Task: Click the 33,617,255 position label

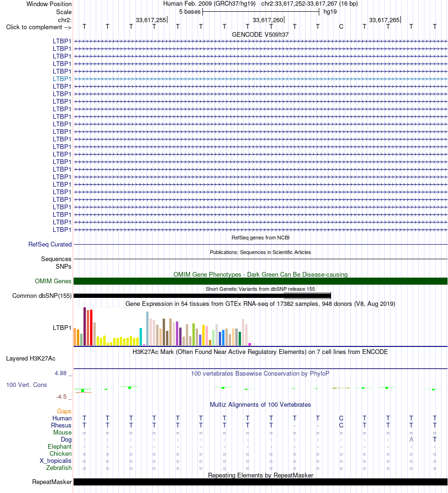Action: 151,20
